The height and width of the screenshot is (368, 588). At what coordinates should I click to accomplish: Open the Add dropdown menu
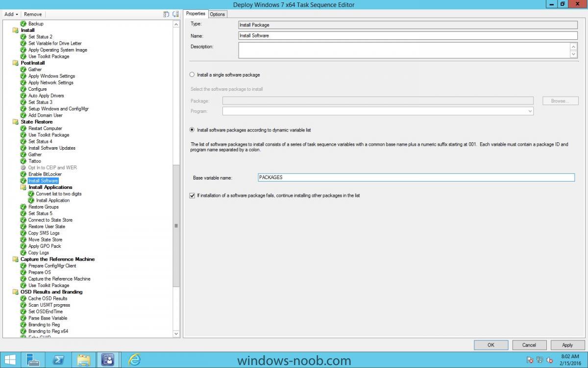[x=11, y=14]
